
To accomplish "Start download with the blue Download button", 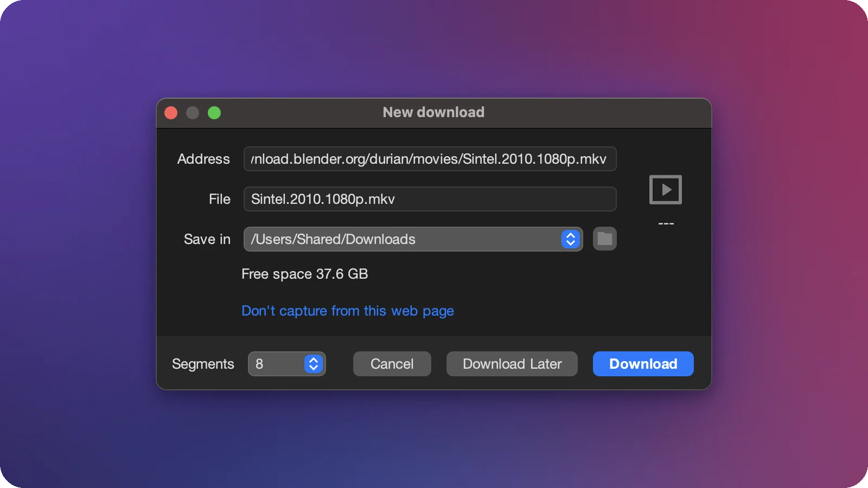I will pos(643,364).
